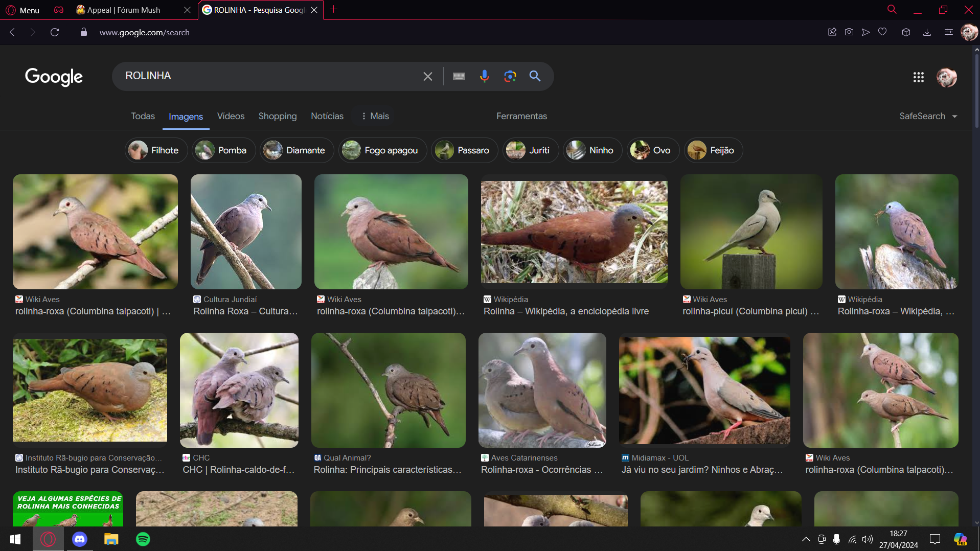This screenshot has height=551, width=980.
Task: Filter images by Feijão chip
Action: tap(713, 150)
